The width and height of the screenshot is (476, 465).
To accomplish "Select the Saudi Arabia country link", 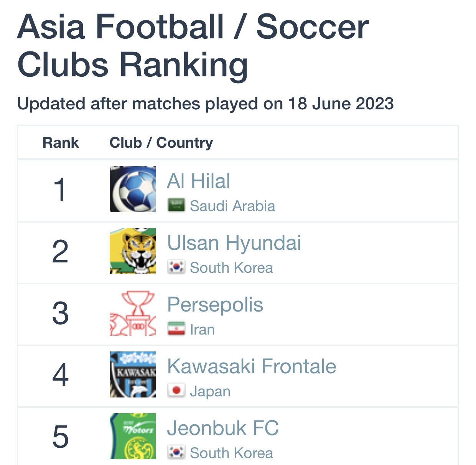I will coord(232,206).
